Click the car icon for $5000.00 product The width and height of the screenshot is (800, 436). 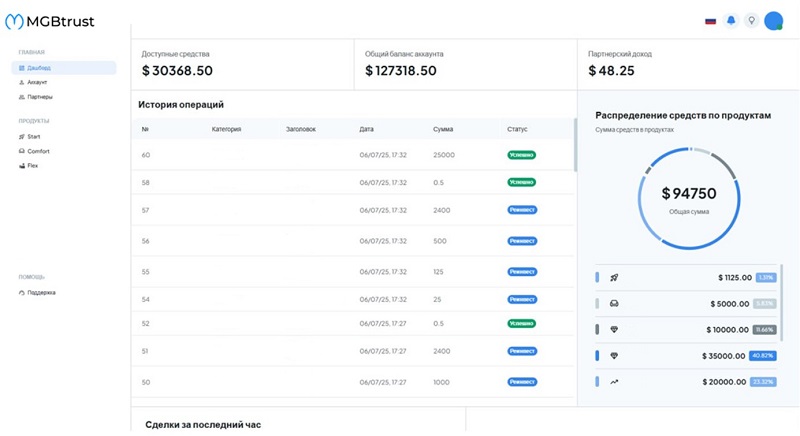click(614, 303)
